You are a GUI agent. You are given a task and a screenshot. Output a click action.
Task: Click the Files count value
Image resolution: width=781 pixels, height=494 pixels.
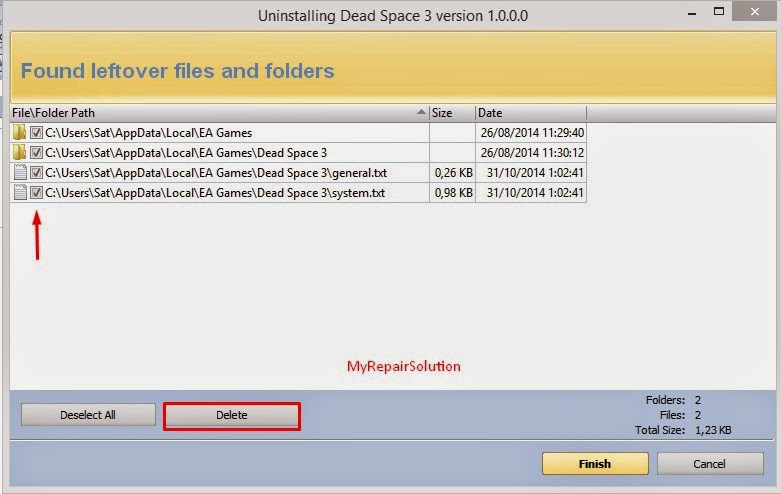[x=698, y=415]
